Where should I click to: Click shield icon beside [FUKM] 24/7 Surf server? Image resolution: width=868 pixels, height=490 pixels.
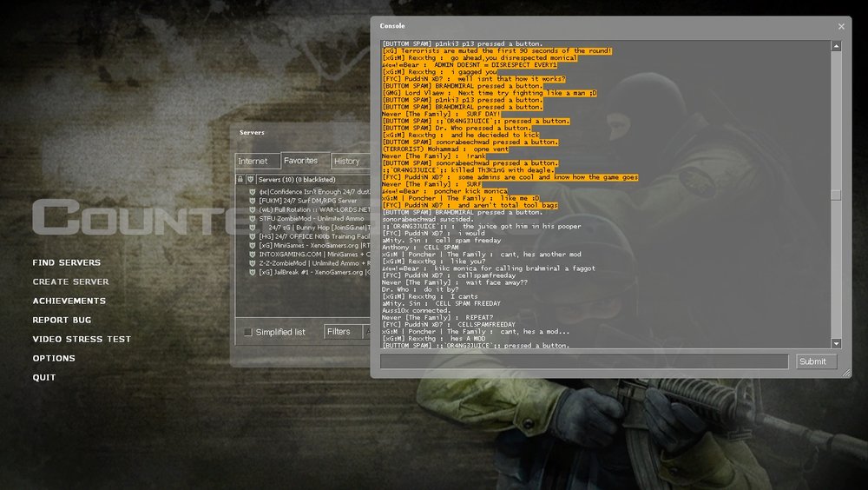click(253, 201)
